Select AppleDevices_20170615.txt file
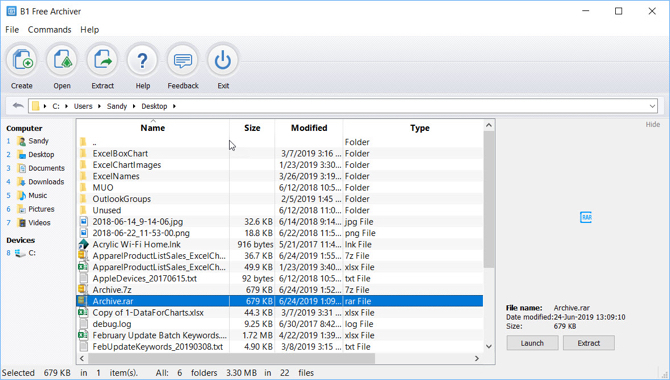 (280, 279)
